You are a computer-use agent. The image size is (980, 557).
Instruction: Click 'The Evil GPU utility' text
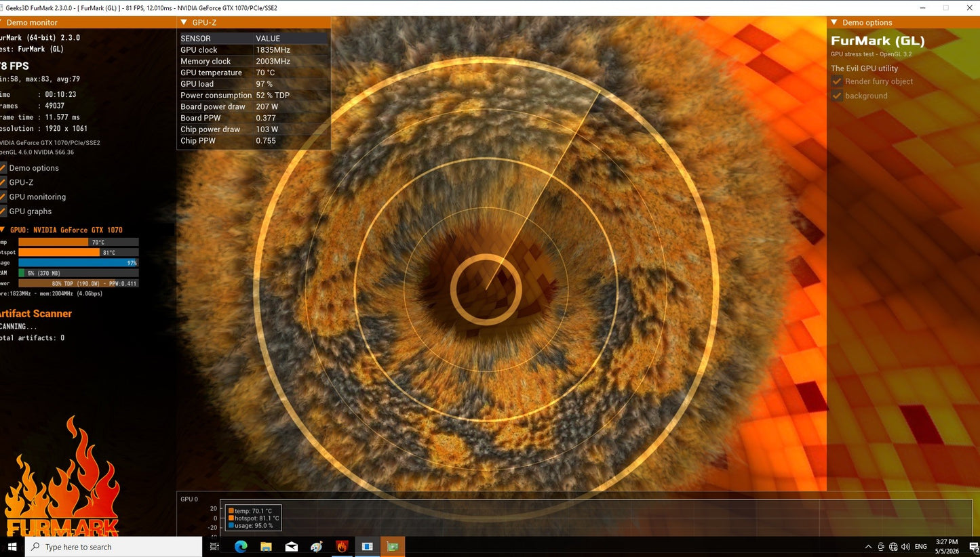click(x=864, y=68)
